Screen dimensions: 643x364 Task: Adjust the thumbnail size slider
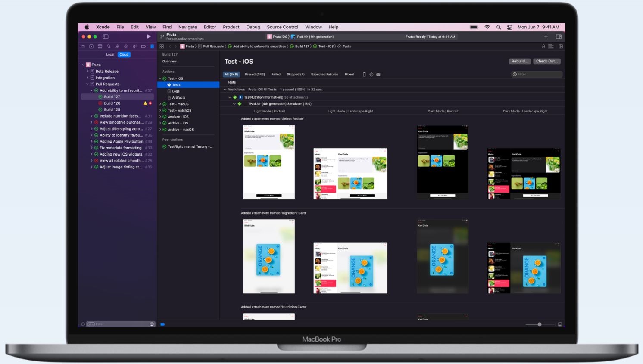(539, 324)
